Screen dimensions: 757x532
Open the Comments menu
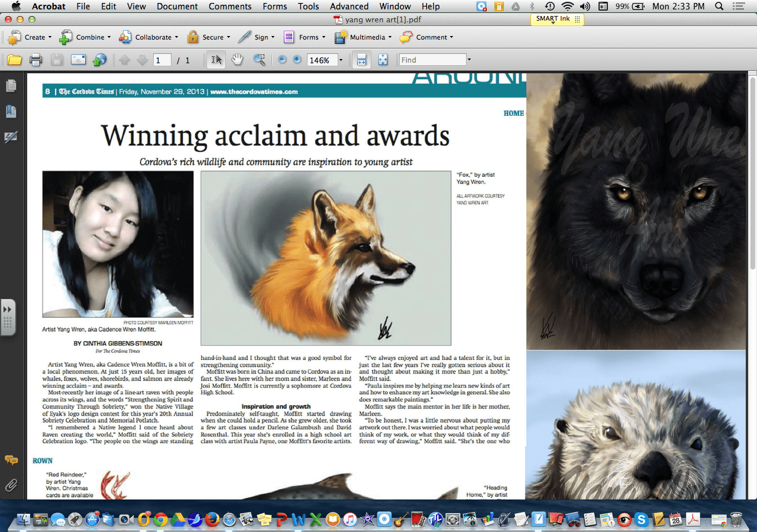coord(230,7)
